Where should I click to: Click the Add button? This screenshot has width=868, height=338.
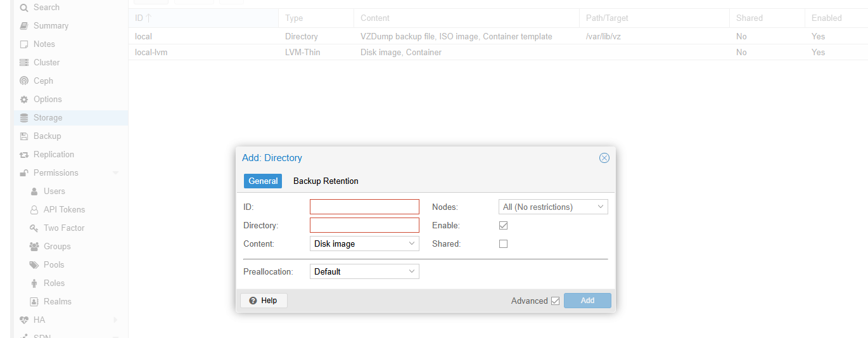[587, 301]
